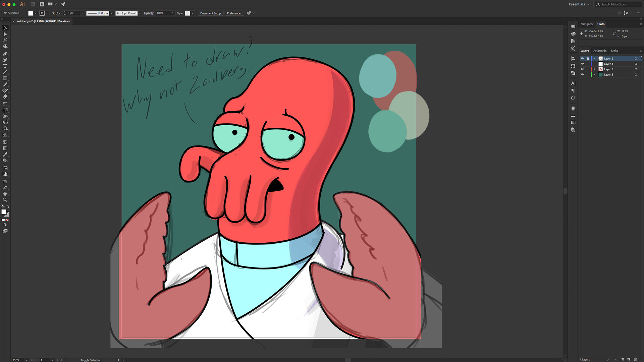
Task: Expand Layer 3 contents
Action: (x=594, y=75)
